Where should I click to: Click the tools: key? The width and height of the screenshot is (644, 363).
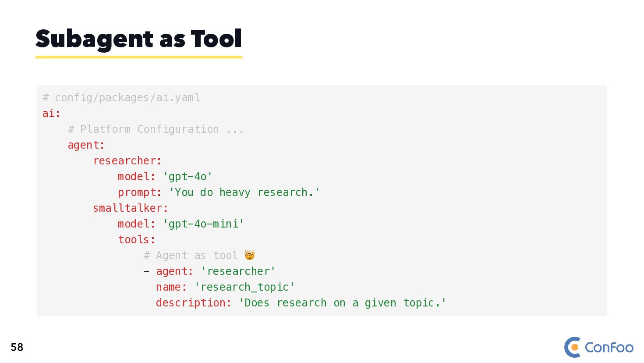pos(137,239)
